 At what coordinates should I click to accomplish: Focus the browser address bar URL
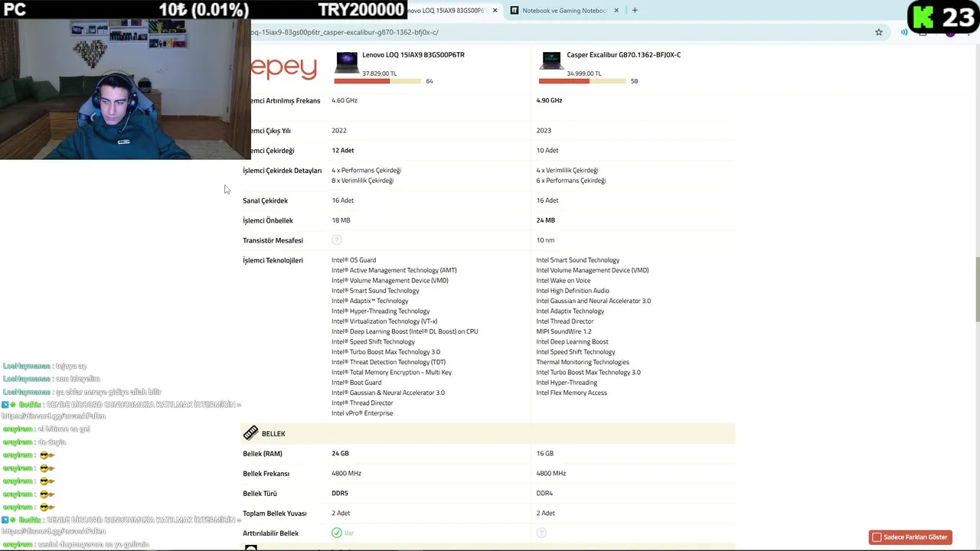(x=345, y=32)
